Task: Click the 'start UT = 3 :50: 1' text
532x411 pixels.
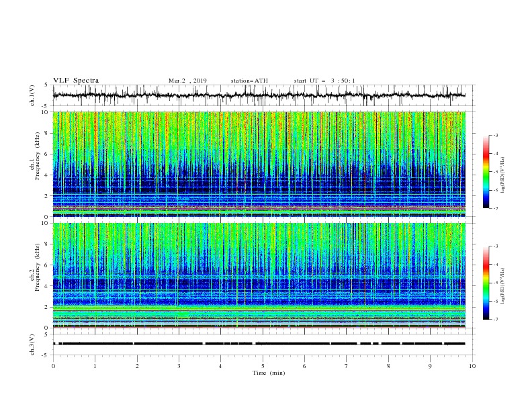Action: point(324,81)
